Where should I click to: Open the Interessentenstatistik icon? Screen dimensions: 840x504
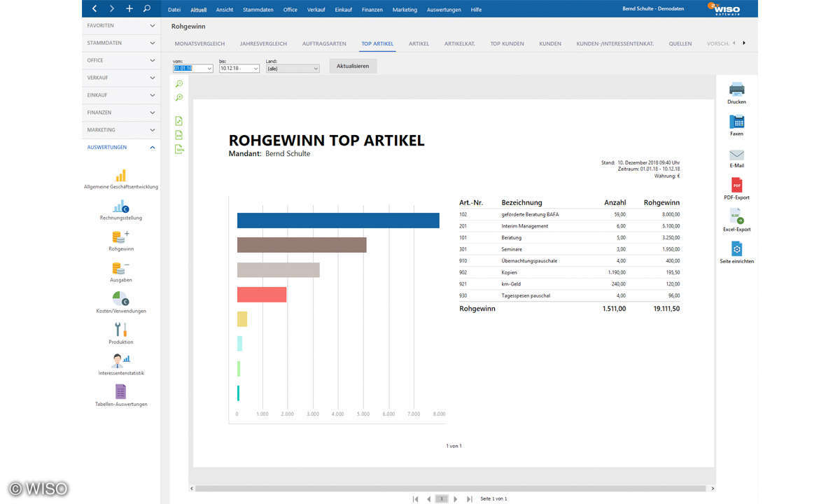120,360
